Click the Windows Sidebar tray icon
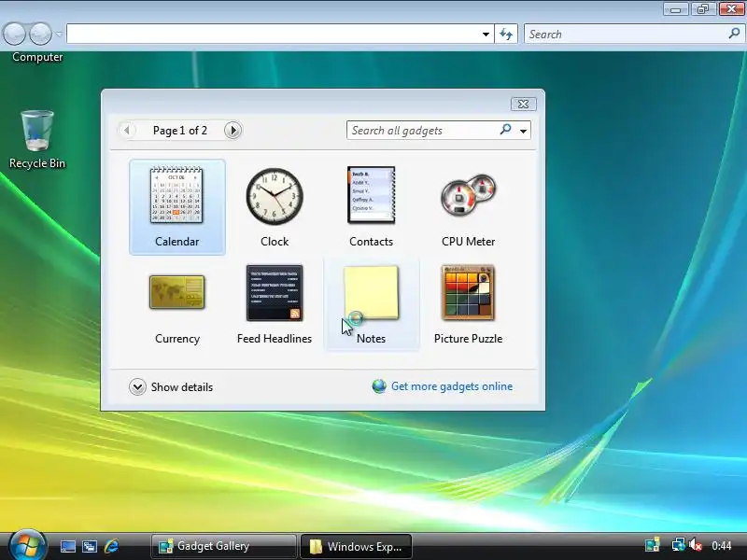Image resolution: width=747 pixels, height=560 pixels. [652, 546]
